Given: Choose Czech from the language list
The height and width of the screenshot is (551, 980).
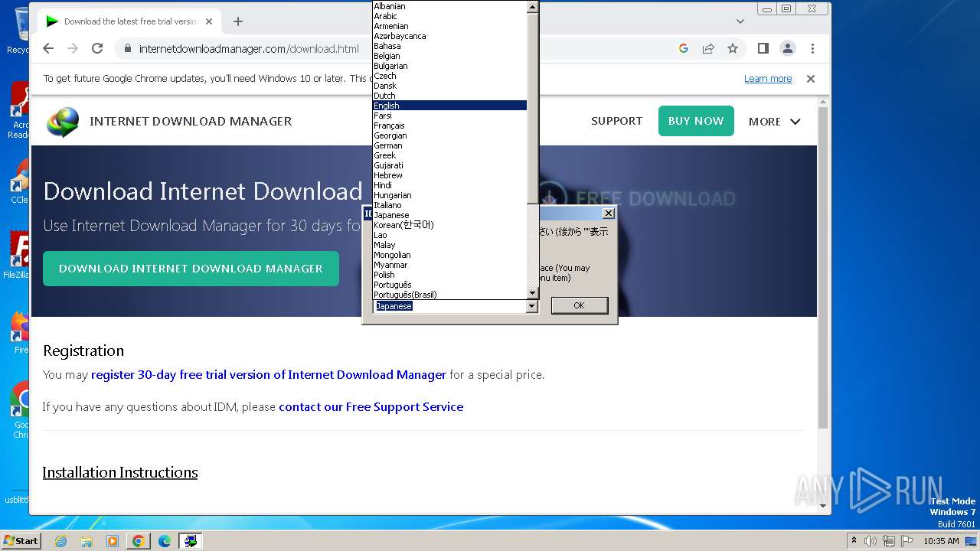Looking at the screenshot, I should 450,76.
